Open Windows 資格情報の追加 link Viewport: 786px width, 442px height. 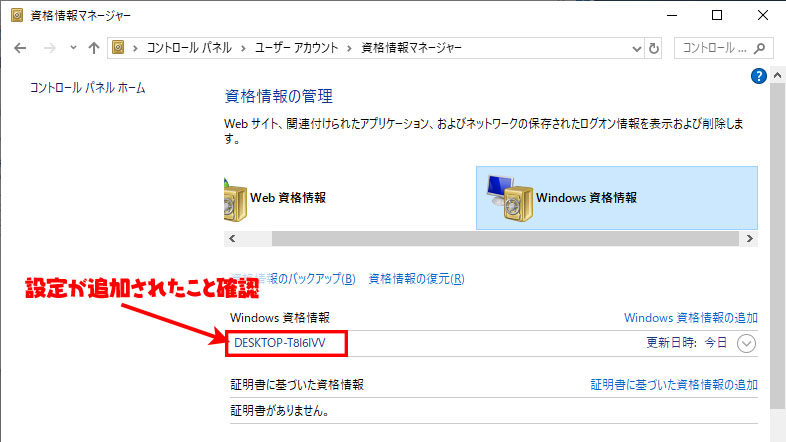[691, 318]
